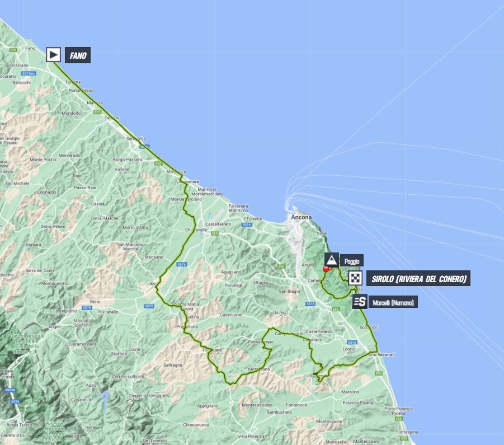Click the red dot marker on route
The image size is (504, 445).
click(326, 269)
